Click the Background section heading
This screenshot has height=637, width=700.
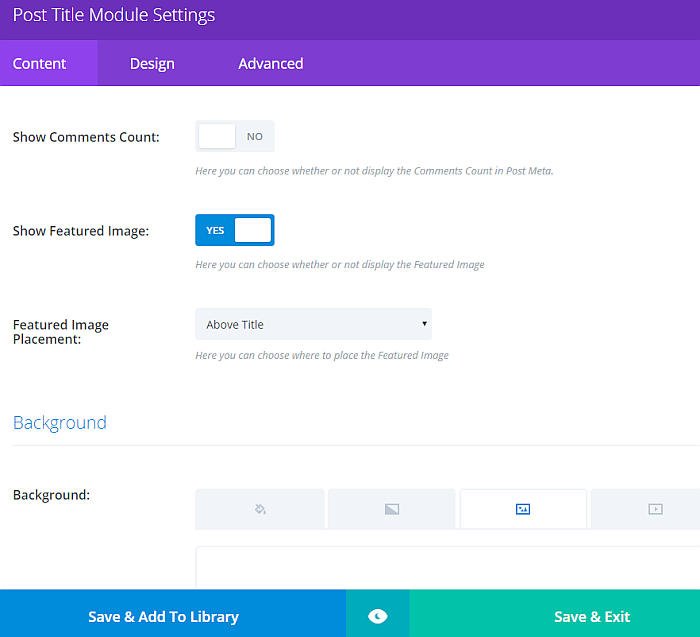60,422
